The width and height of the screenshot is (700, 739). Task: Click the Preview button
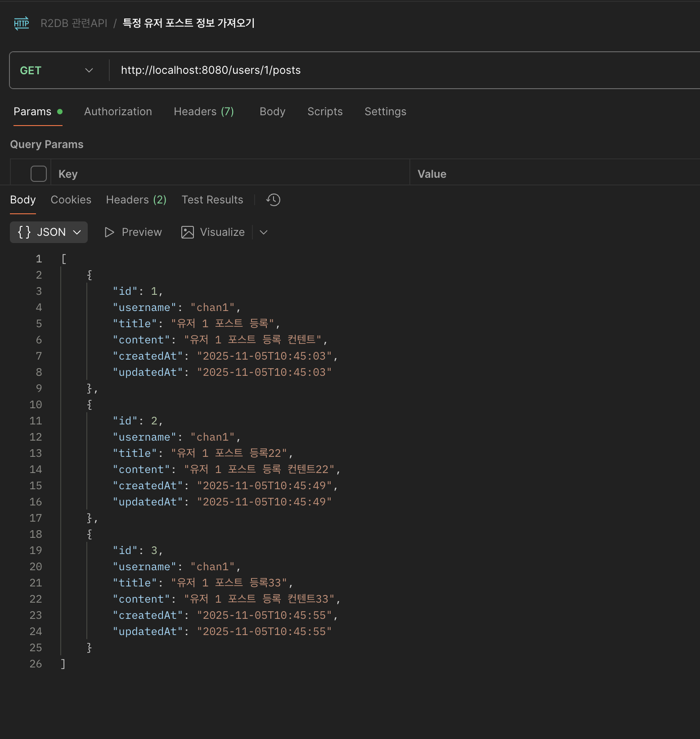click(133, 232)
